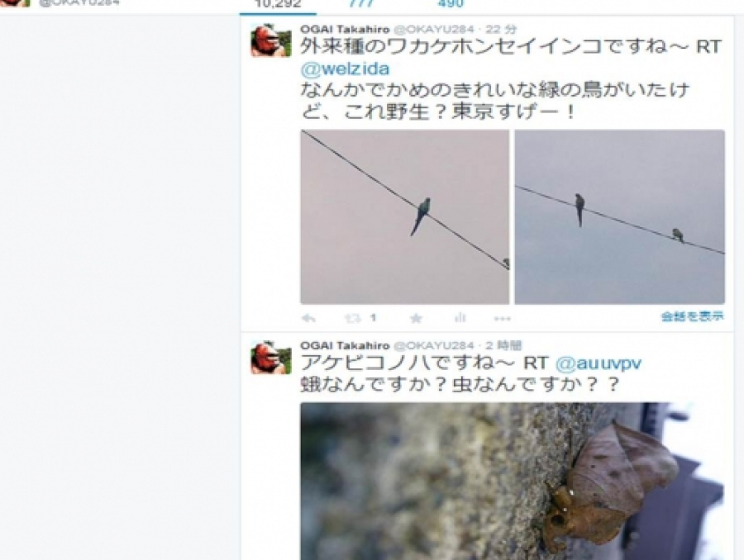Reply to the parakeet tweet
This screenshot has height=560, width=744.
(x=308, y=318)
